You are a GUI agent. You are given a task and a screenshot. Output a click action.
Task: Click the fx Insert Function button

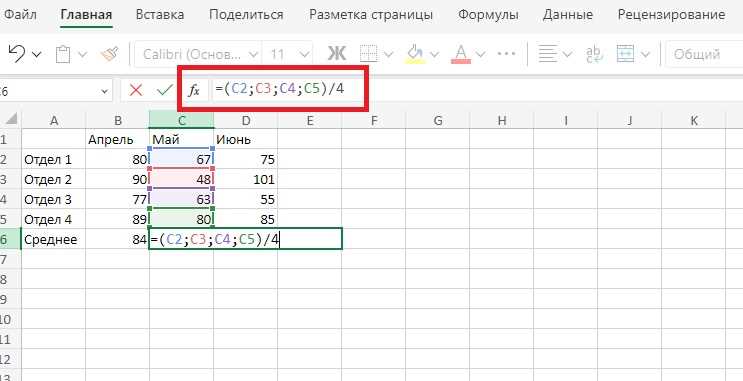tap(194, 90)
